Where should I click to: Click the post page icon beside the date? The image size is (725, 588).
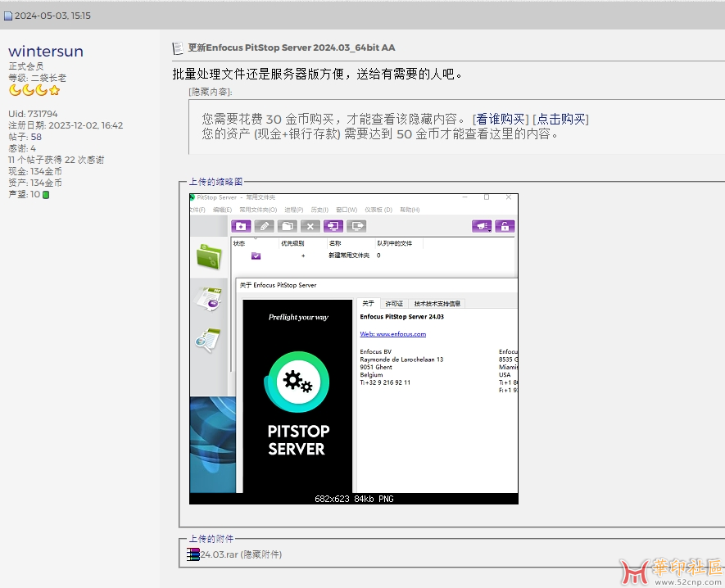click(x=8, y=16)
